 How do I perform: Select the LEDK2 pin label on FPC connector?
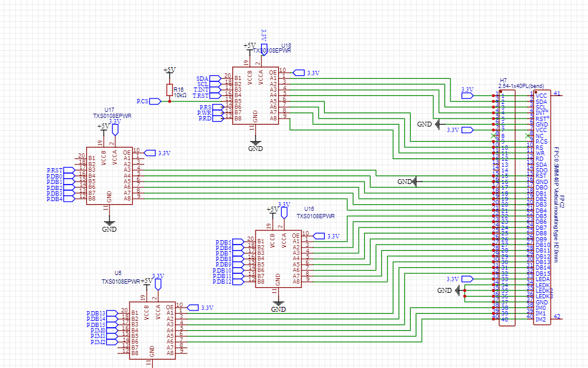pyautogui.click(x=545, y=290)
